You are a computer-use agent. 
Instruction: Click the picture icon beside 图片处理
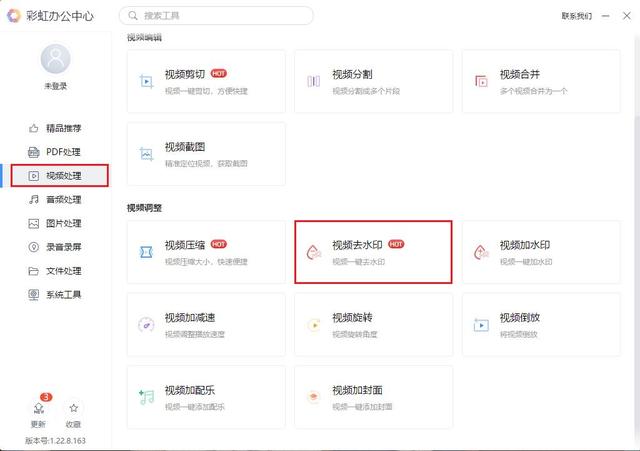click(x=33, y=223)
